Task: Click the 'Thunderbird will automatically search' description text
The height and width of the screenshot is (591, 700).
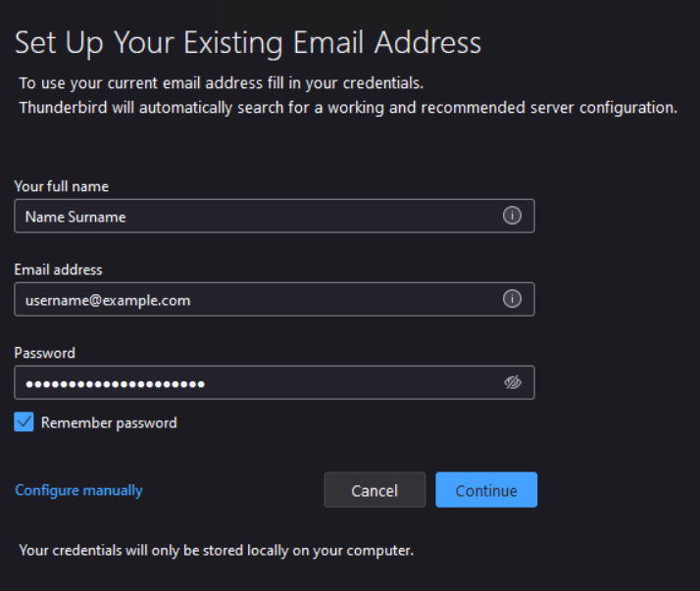Action: (x=348, y=108)
